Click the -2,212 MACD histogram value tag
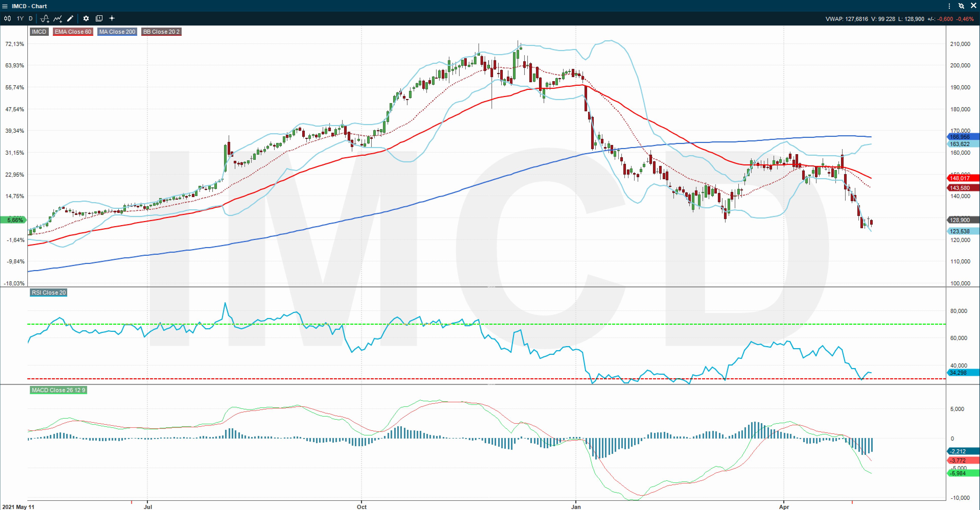Image resolution: width=980 pixels, height=510 pixels. click(963, 452)
